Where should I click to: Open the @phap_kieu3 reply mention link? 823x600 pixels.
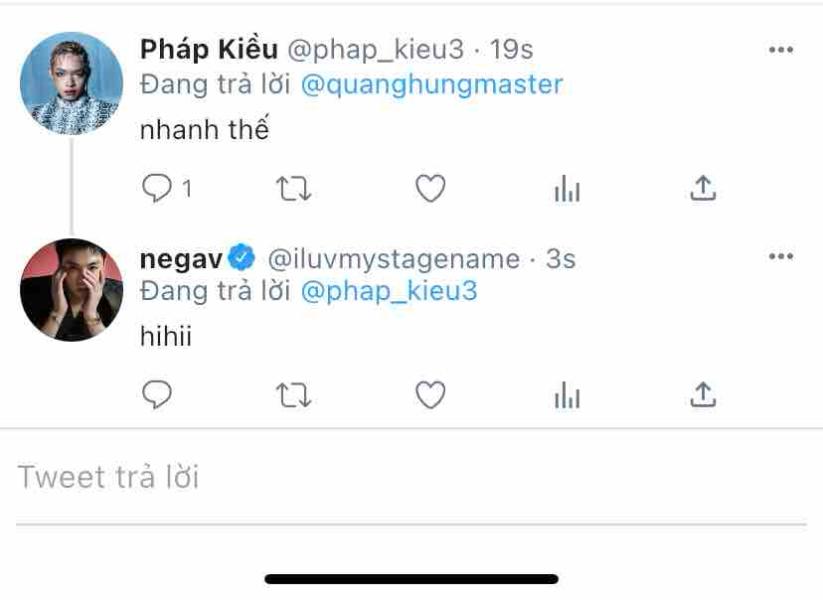(x=389, y=291)
